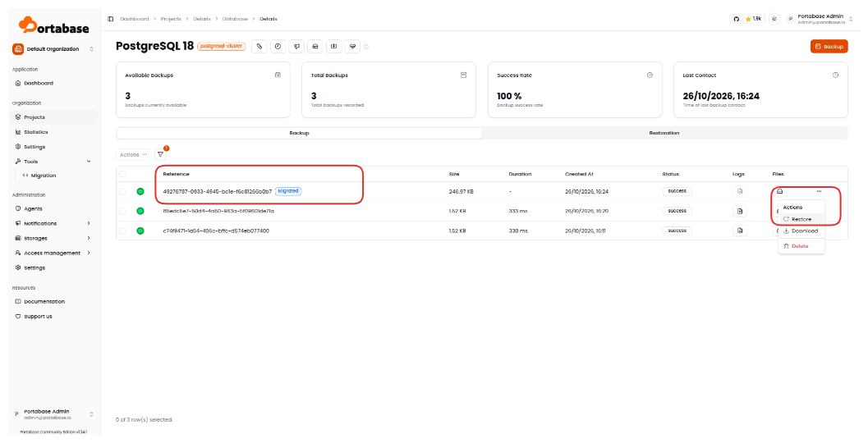Open the Support us link
868x443 pixels.
(53, 317)
